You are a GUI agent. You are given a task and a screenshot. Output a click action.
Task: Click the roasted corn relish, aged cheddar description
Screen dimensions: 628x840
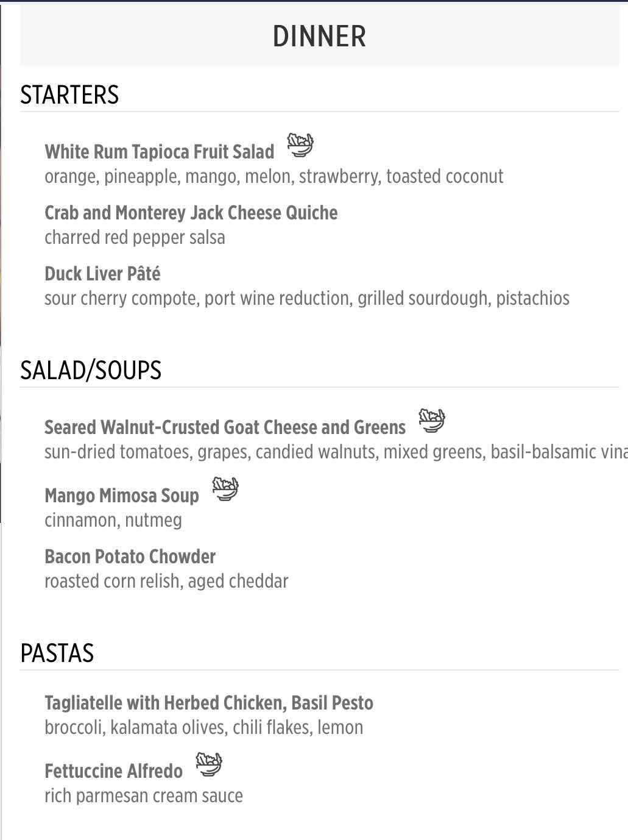click(x=166, y=581)
